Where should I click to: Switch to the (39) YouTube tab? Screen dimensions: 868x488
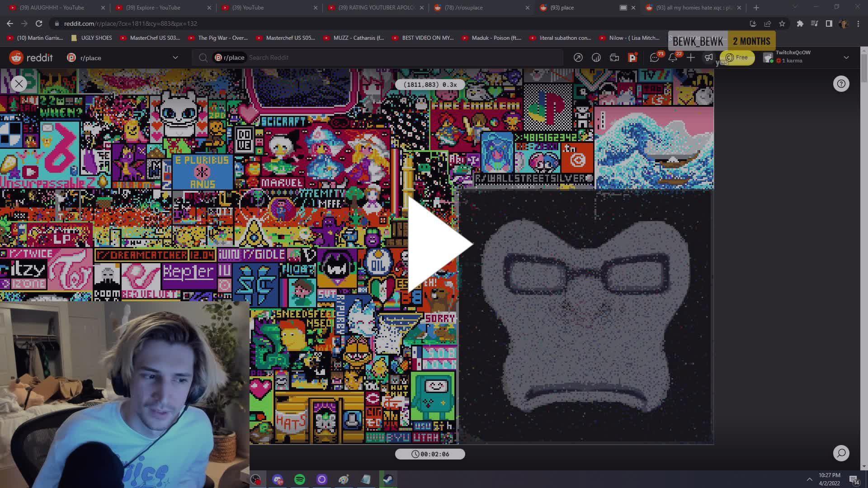coord(269,7)
